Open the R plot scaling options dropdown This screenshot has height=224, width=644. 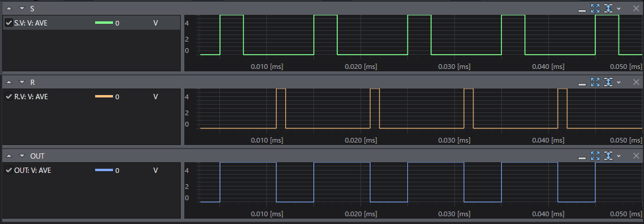618,83
